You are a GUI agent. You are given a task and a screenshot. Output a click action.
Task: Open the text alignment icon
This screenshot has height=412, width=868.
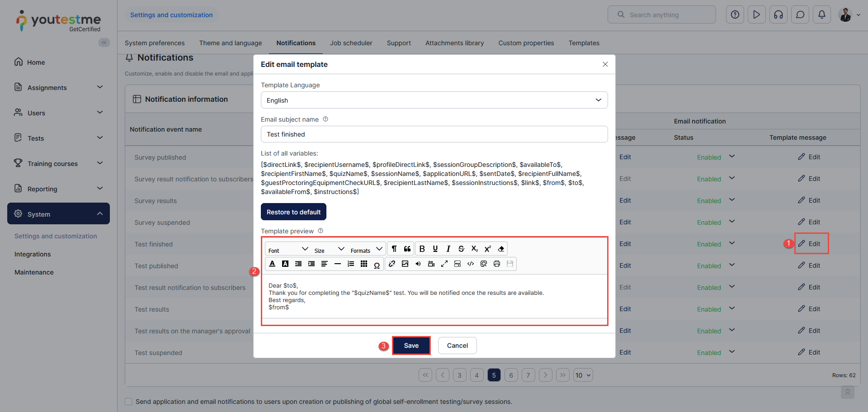point(325,264)
